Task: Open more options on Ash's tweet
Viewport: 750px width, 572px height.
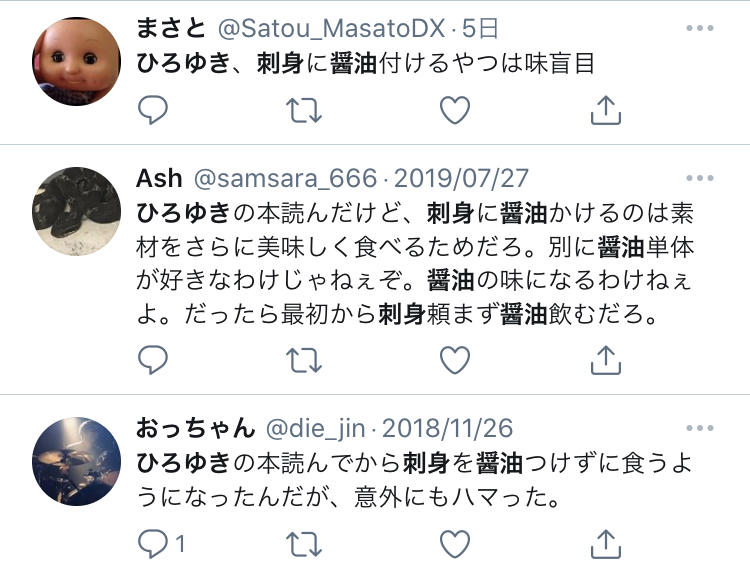Action: 700,178
